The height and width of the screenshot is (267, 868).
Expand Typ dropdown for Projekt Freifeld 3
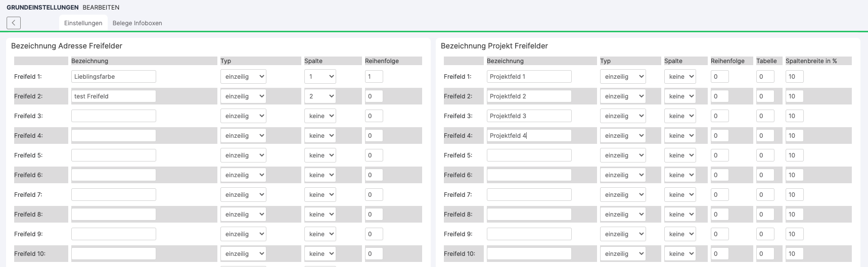pyautogui.click(x=623, y=116)
